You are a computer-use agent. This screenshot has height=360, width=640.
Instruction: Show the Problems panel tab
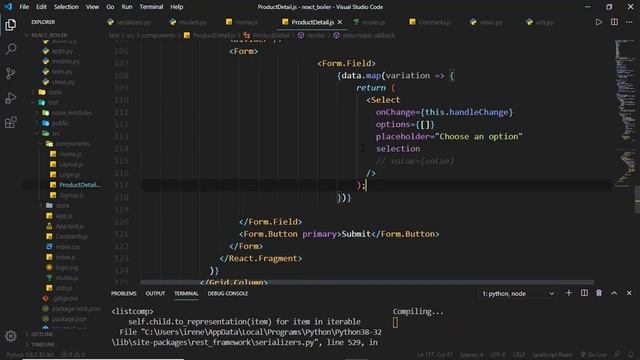[x=124, y=293]
